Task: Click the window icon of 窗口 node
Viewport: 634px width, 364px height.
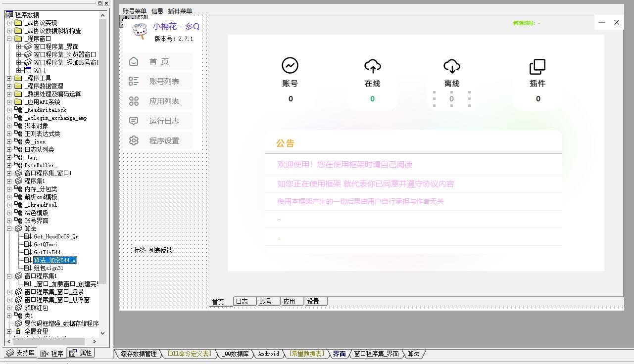Action: (28, 70)
